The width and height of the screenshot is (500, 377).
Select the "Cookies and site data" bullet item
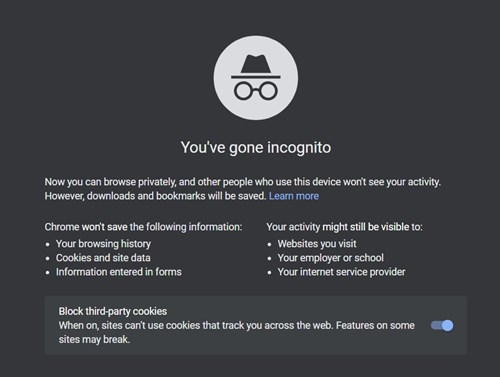click(x=103, y=258)
